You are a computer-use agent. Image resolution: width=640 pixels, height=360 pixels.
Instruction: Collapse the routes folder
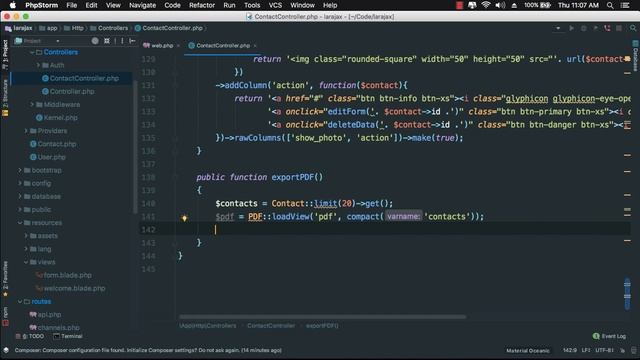tap(20, 302)
